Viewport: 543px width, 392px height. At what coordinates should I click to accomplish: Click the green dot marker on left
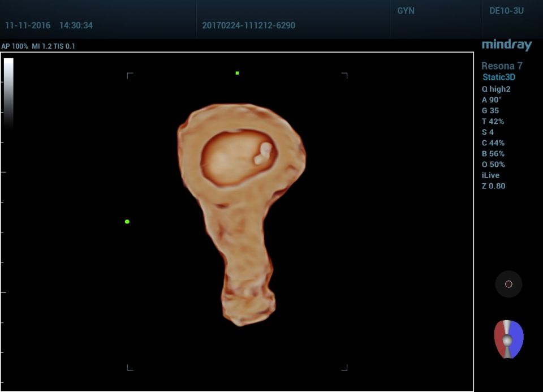click(127, 222)
